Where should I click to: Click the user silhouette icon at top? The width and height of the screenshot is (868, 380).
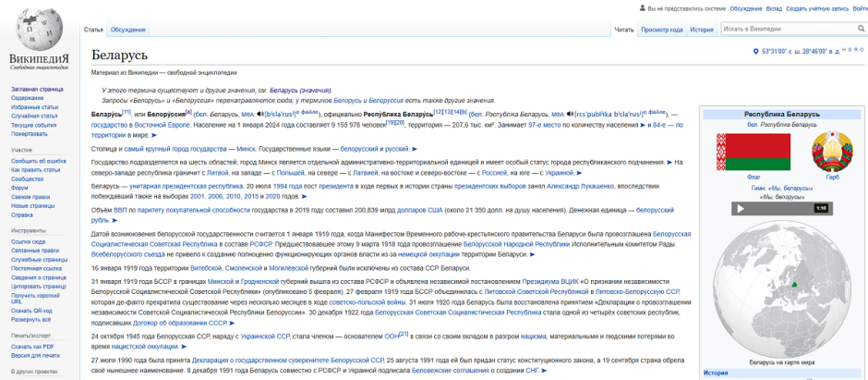(642, 8)
